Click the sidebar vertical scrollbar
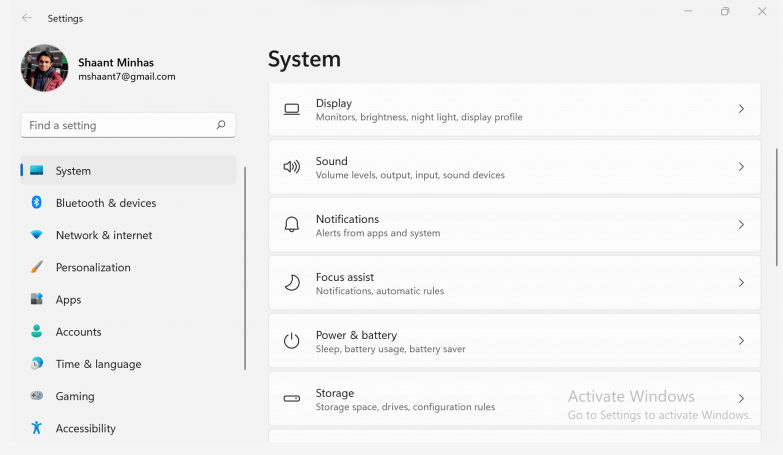This screenshot has height=455, width=783. click(245, 269)
